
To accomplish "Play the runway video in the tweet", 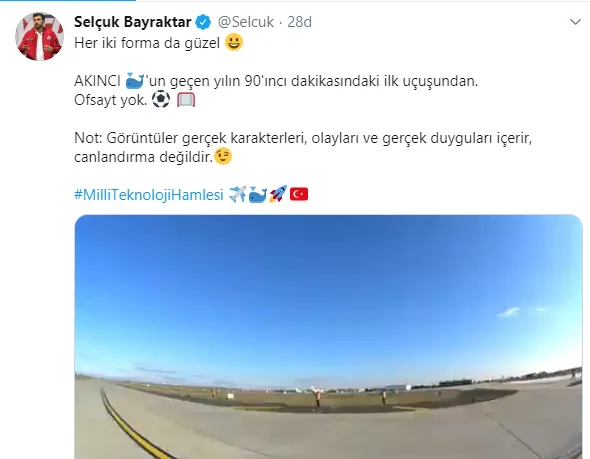I will click(328, 337).
